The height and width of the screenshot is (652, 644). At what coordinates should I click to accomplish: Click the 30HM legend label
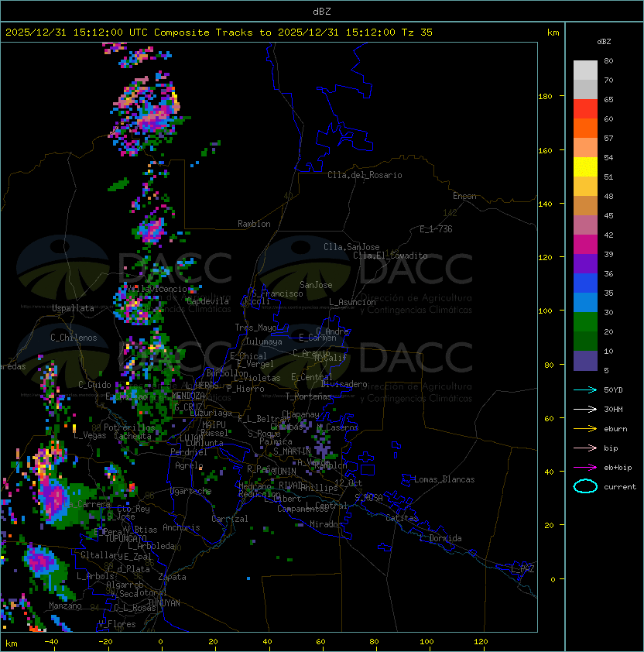coord(613,410)
